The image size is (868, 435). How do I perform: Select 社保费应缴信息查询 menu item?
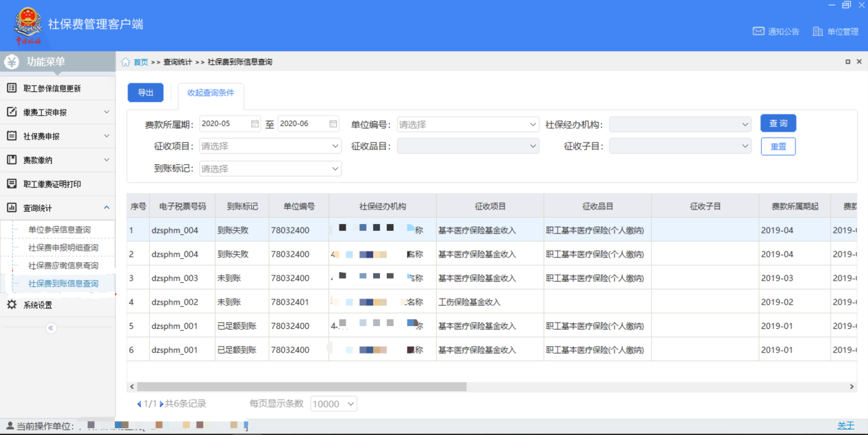[x=63, y=265]
